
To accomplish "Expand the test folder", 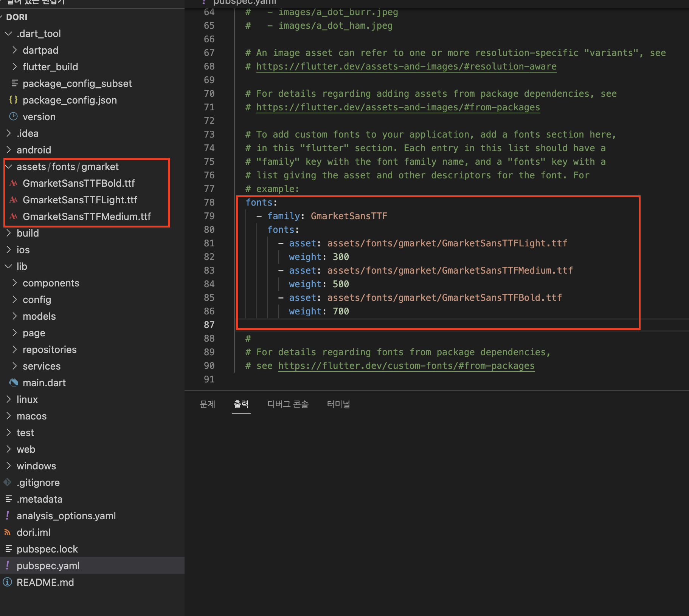I will (x=8, y=433).
